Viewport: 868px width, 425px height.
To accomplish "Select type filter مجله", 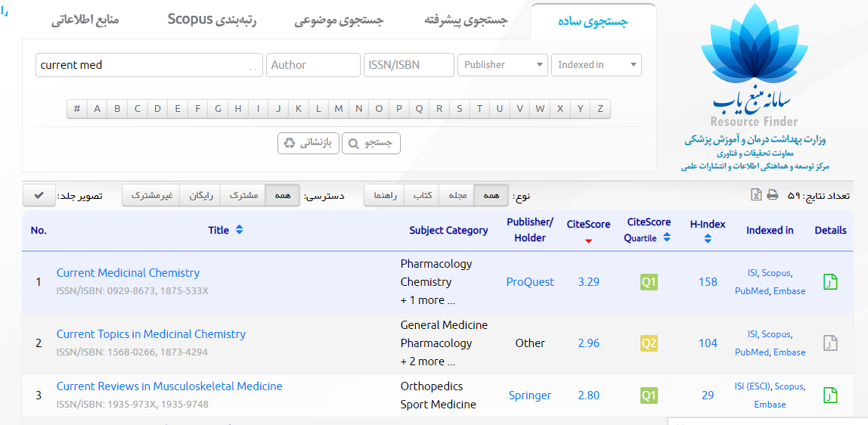I will click(457, 195).
